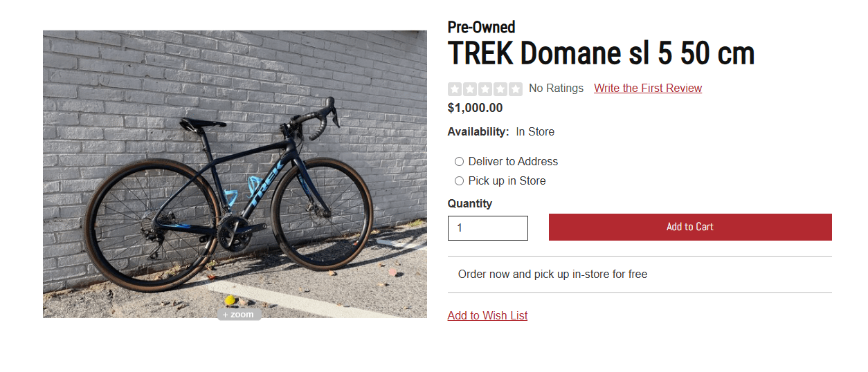Click the Quantity input field
Screen dimensions: 868x372
(x=487, y=228)
